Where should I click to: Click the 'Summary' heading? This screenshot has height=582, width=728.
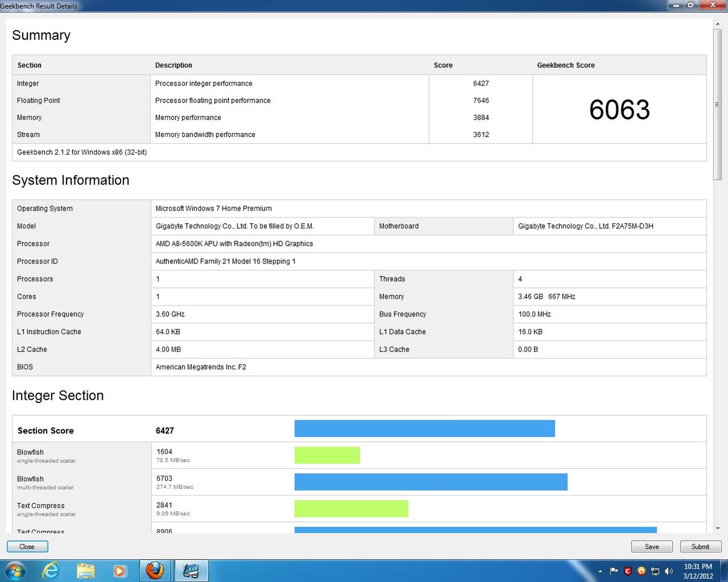click(41, 35)
